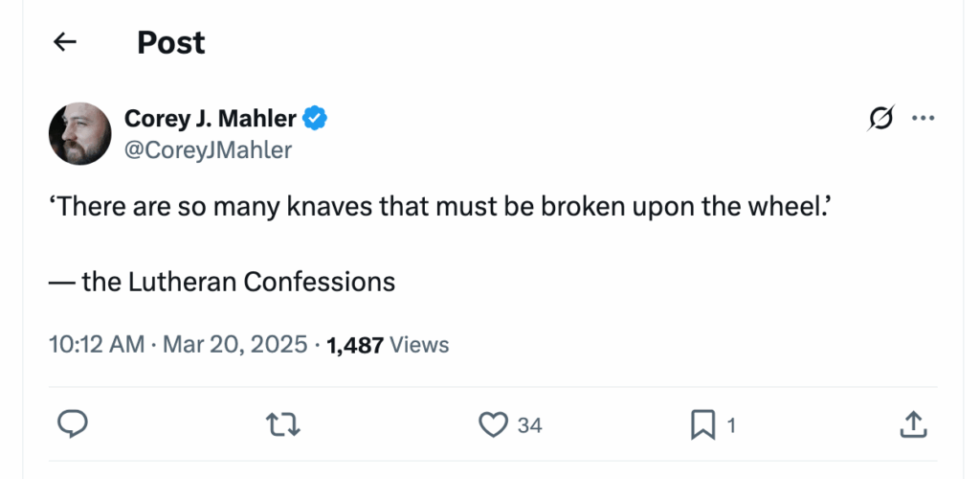Screen dimensions: 980x479
Task: Share the post with the upload icon
Action: click(913, 424)
